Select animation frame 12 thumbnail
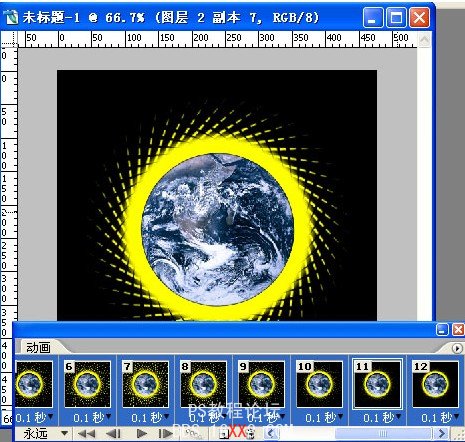Screen dimensions: 465x442 pos(435,384)
